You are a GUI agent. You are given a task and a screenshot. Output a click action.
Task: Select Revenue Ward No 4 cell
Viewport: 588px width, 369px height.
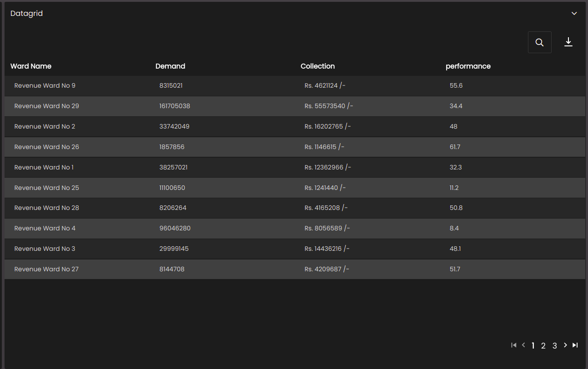coord(45,228)
